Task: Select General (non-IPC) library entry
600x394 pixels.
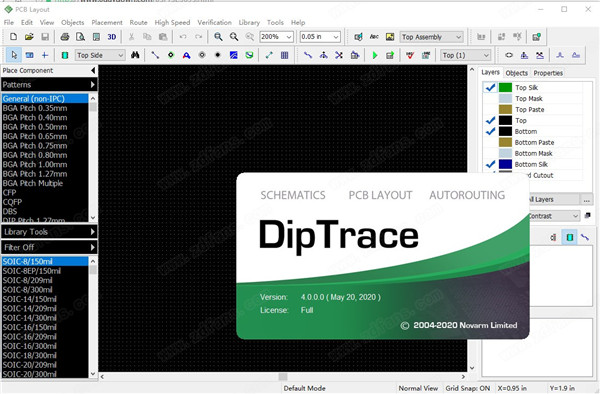Action: click(x=45, y=98)
